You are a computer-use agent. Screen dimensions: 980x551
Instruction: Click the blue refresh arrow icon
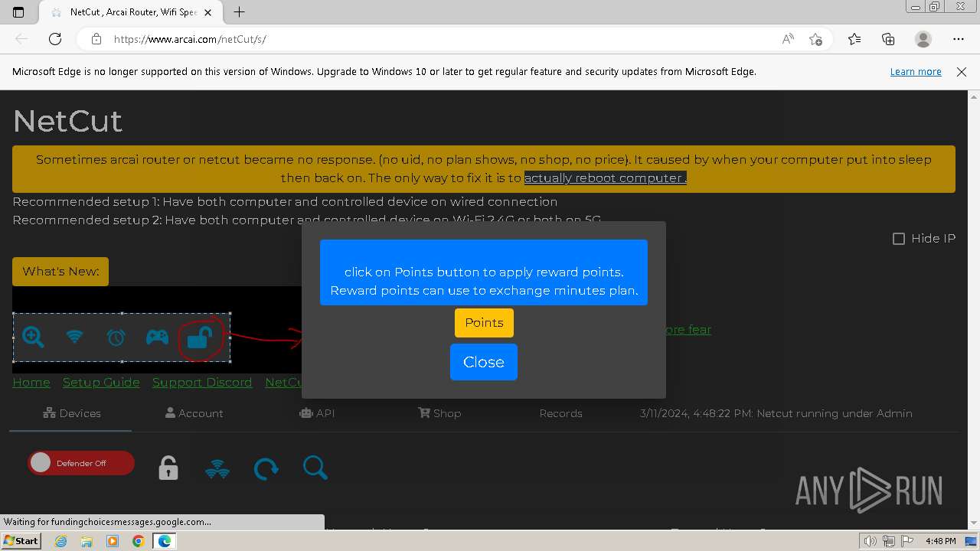tap(266, 468)
